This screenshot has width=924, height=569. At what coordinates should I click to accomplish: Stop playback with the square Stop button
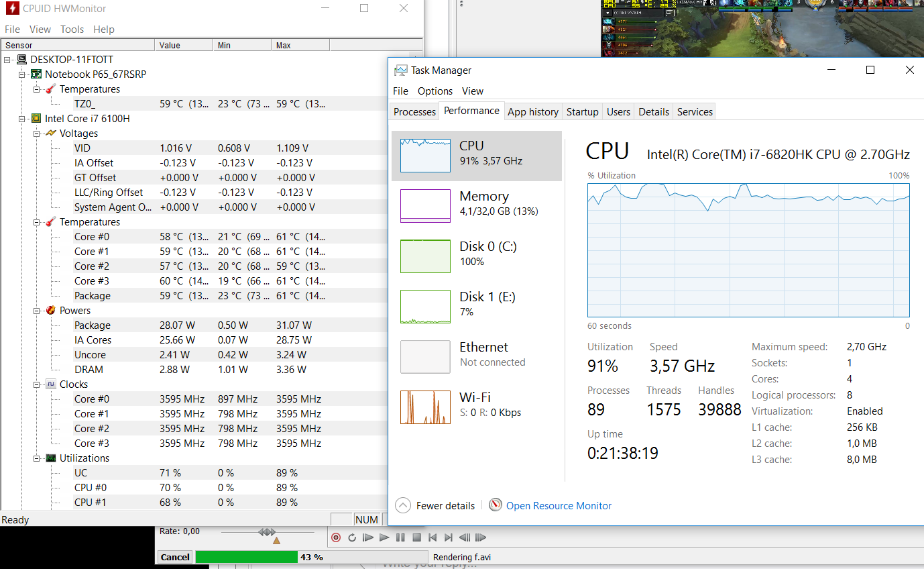point(416,537)
